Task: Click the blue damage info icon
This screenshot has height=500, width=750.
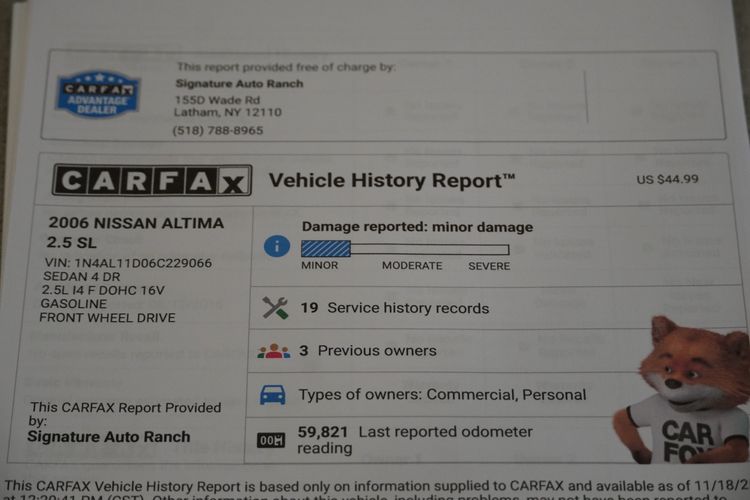Action: (x=276, y=247)
